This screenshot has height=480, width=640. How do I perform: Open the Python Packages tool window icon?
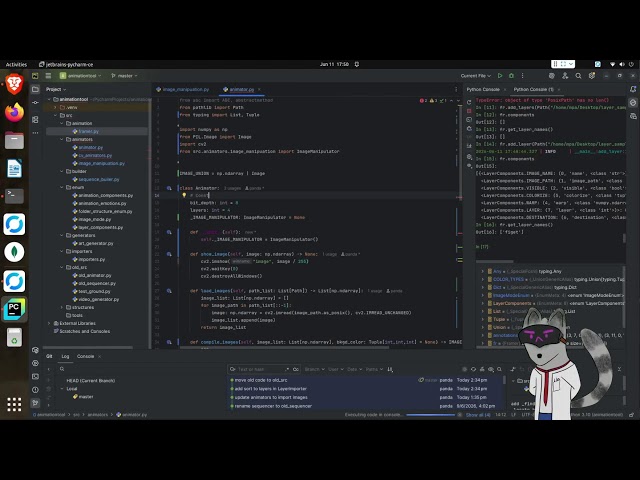[36, 350]
